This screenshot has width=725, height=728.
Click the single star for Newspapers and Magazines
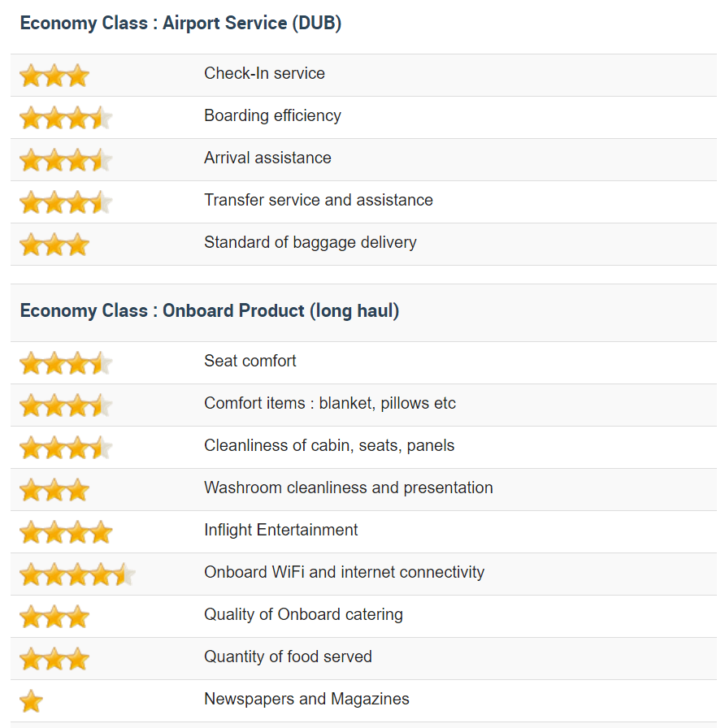tap(31, 701)
